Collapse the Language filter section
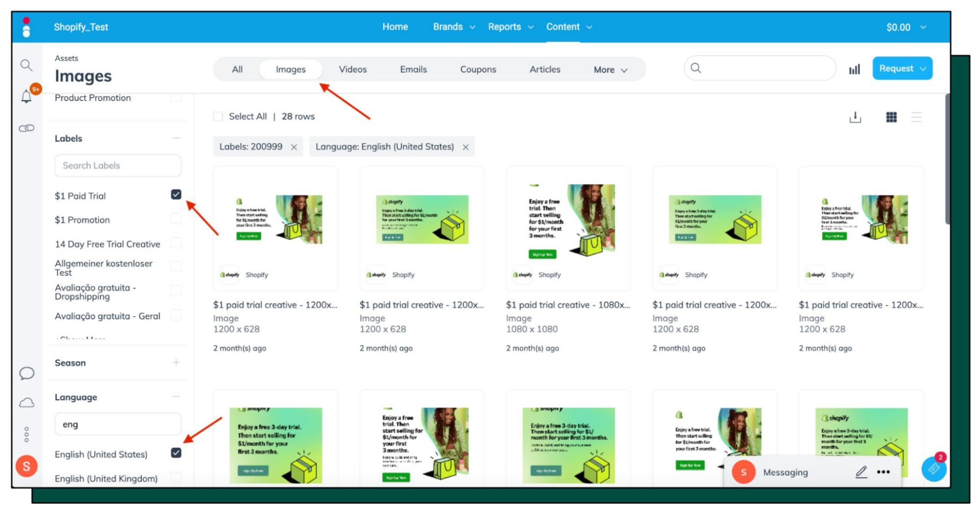 [176, 396]
